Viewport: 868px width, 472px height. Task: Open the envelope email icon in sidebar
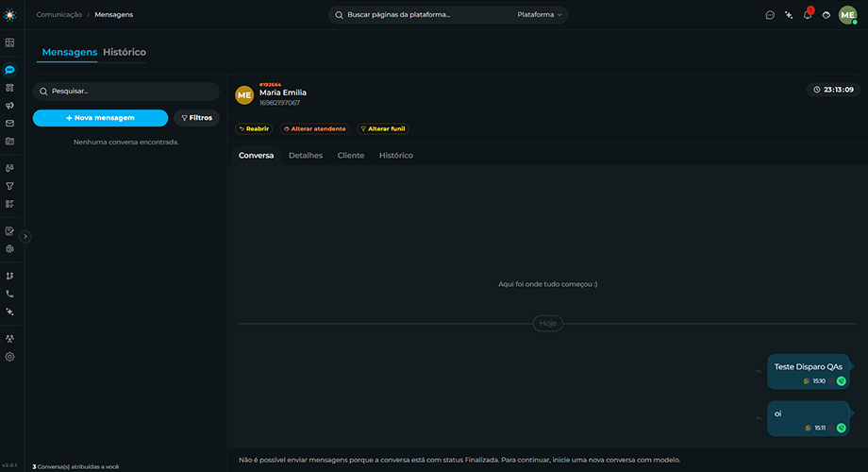[10, 124]
